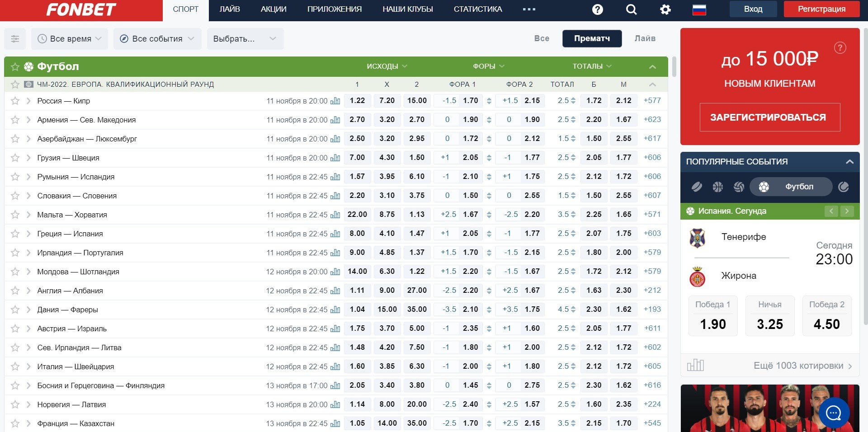Change language via Russian flag icon

(x=699, y=9)
